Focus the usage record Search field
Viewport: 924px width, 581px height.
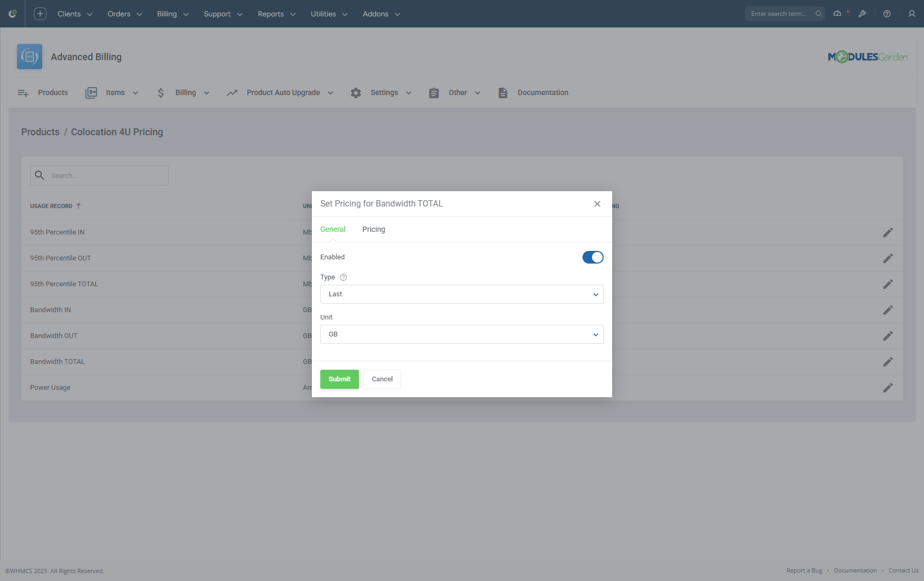[99, 175]
